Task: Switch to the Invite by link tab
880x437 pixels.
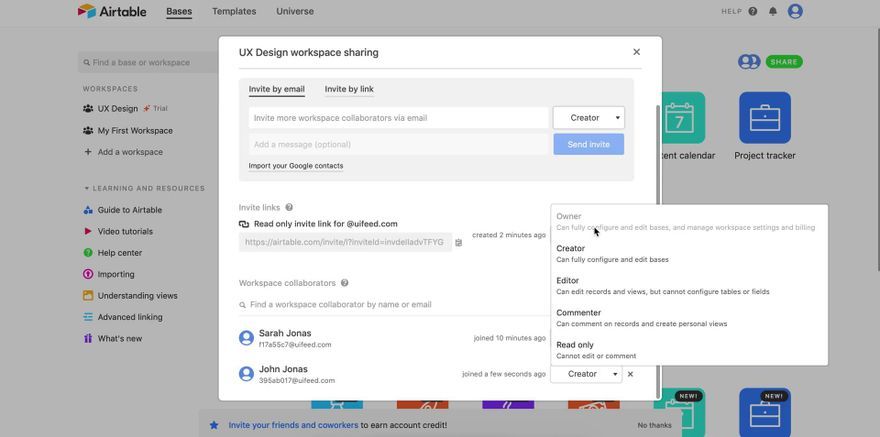Action: pos(349,89)
